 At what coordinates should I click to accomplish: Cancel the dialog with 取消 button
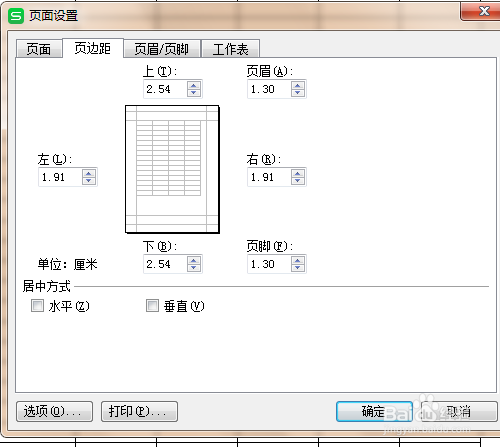[x=459, y=411]
